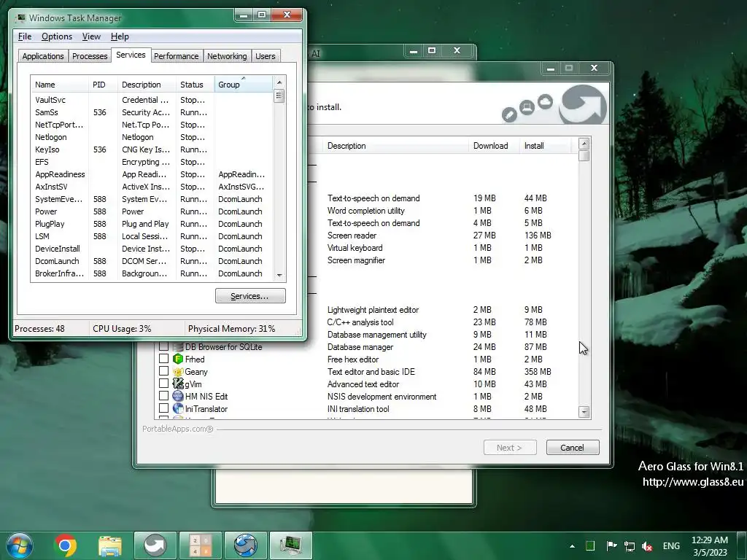Click the HM NIS Edit icon
This screenshot has width=747, height=560.
[x=178, y=397]
